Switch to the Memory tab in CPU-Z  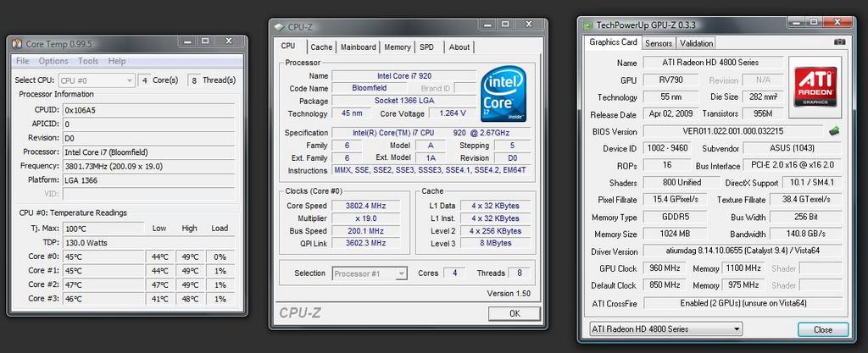[398, 47]
